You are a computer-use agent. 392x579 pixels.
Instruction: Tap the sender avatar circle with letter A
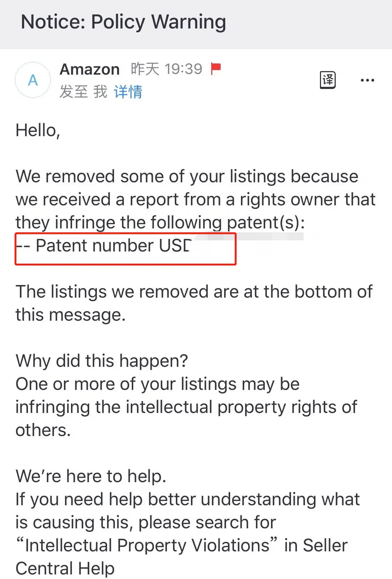click(x=33, y=80)
